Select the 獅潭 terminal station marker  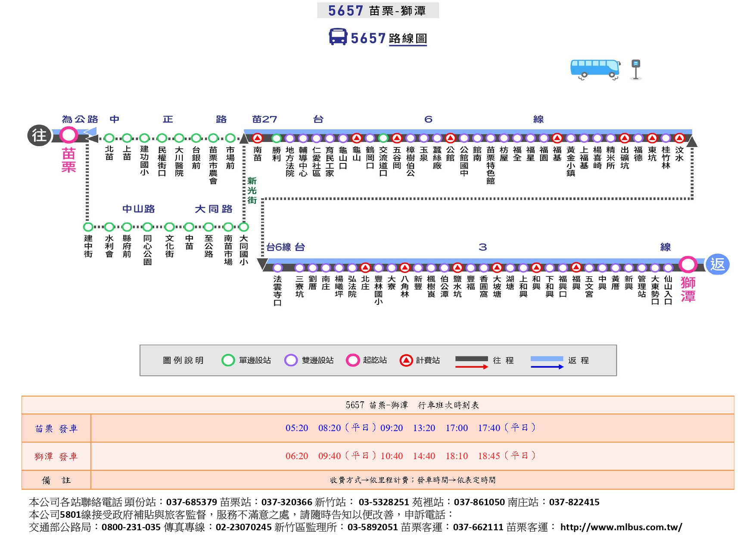(688, 264)
